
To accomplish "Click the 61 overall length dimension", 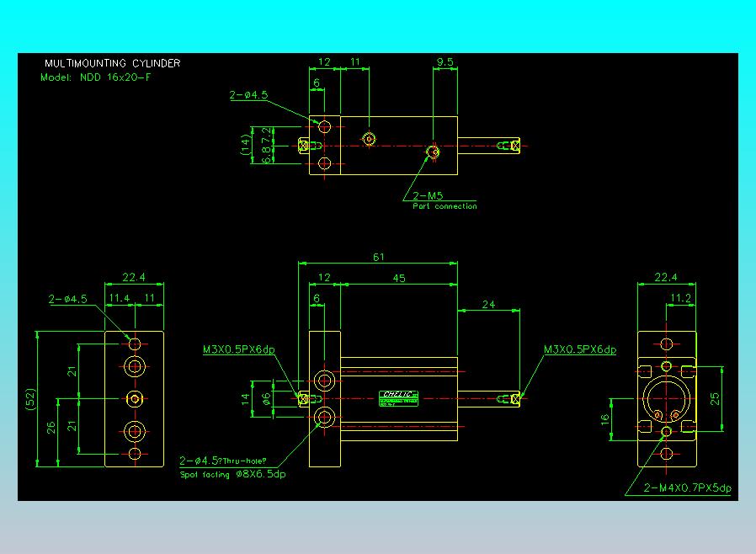I will click(379, 258).
